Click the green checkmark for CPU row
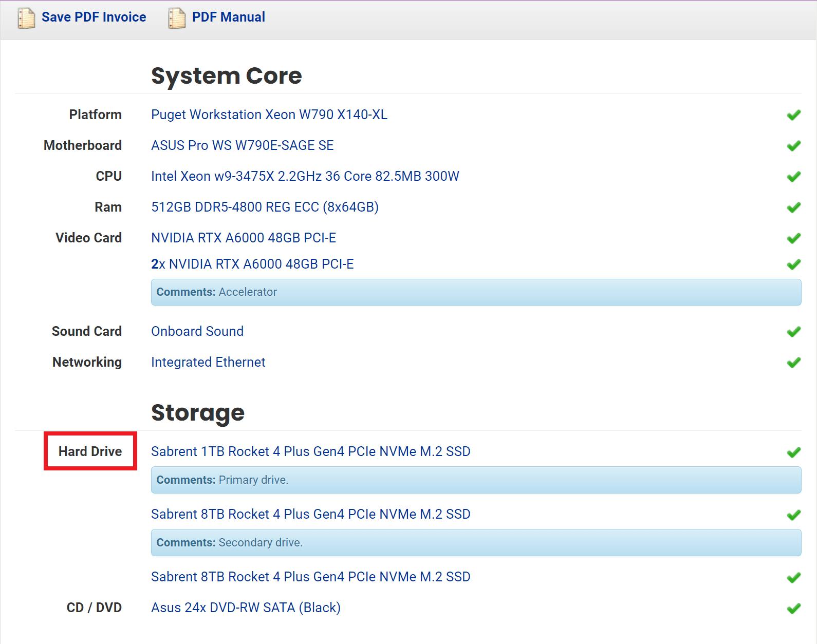Viewport: 817px width, 644px height. tap(793, 177)
